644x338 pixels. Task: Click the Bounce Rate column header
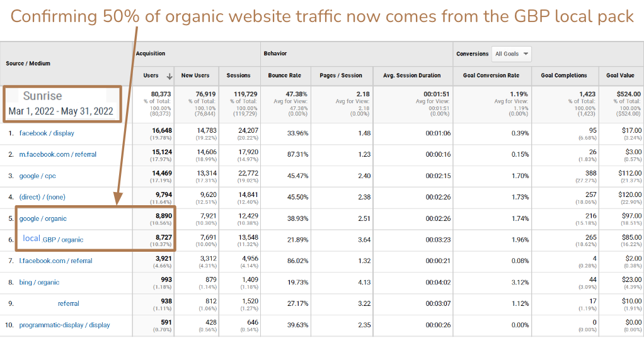[x=284, y=76]
